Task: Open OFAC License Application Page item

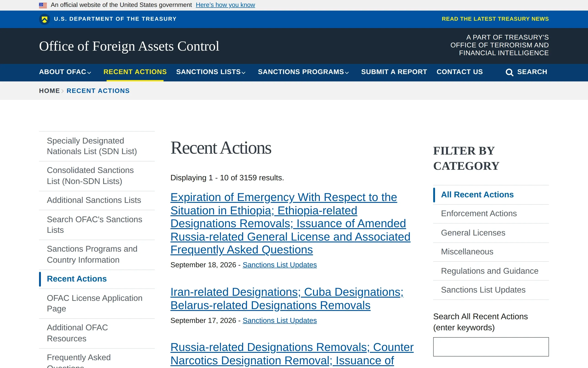Action: 97,303
